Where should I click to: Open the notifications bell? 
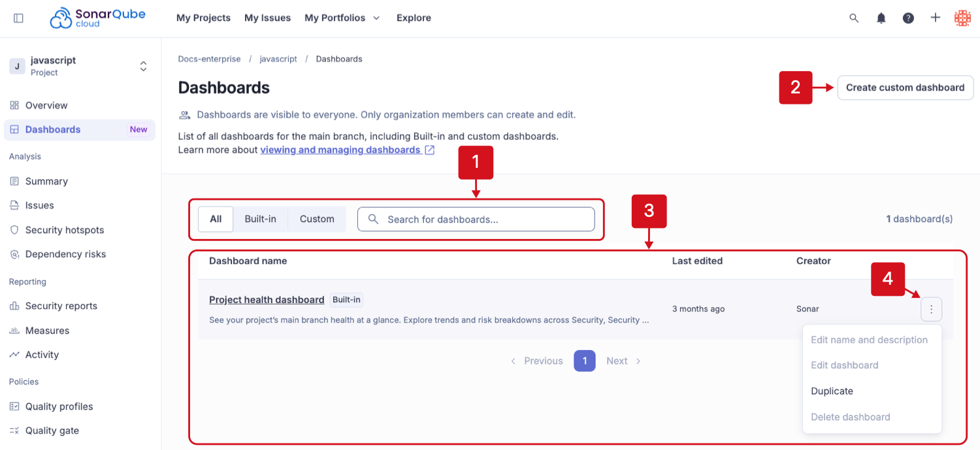(x=881, y=18)
